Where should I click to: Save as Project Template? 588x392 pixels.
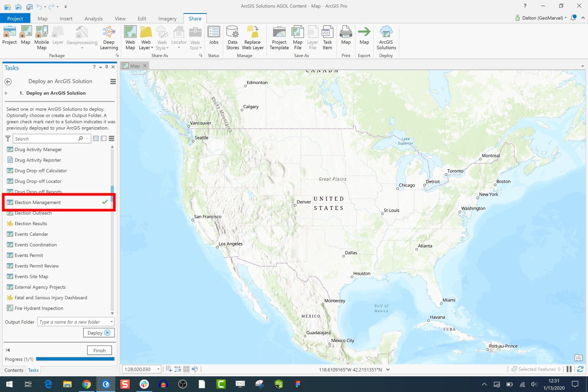click(279, 37)
